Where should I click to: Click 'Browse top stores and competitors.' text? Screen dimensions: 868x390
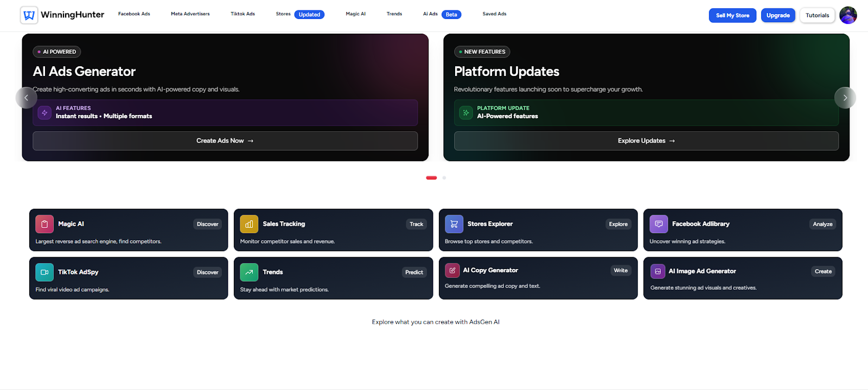pyautogui.click(x=489, y=241)
